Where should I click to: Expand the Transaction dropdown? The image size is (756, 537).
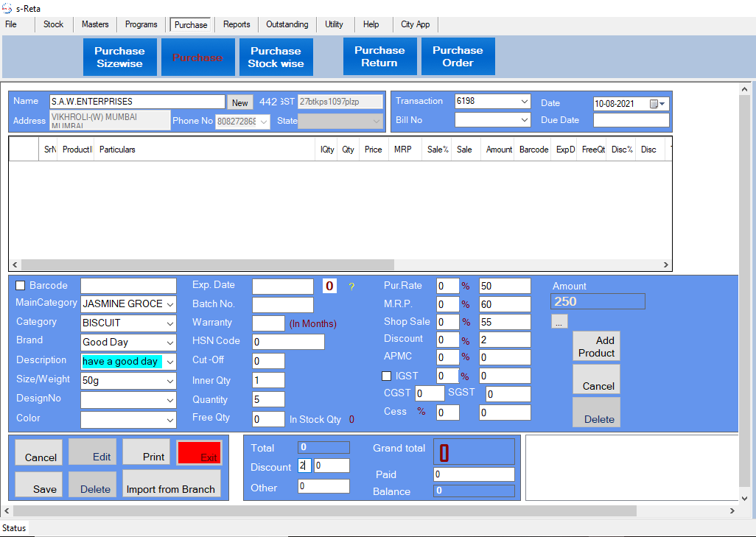pyautogui.click(x=525, y=101)
